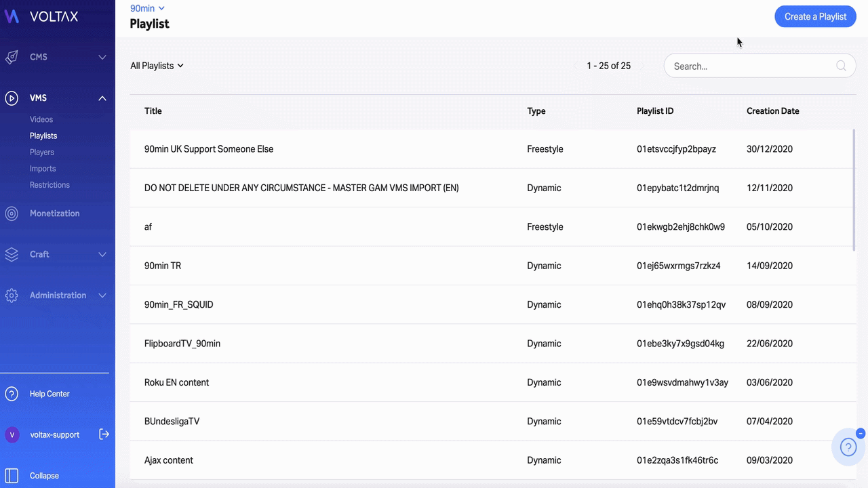The height and width of the screenshot is (488, 868).
Task: Click the voltax-support user avatar
Action: (x=12, y=434)
